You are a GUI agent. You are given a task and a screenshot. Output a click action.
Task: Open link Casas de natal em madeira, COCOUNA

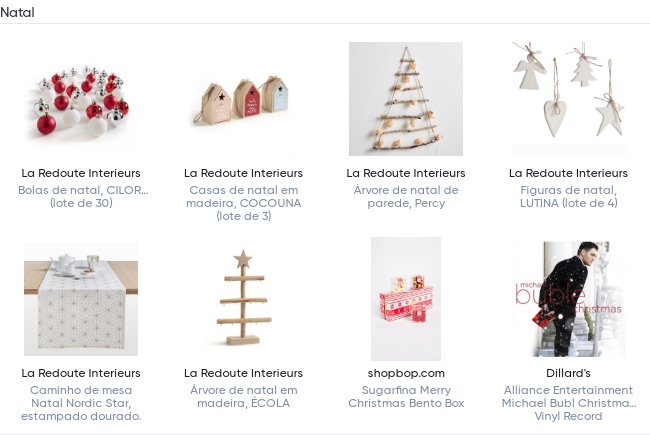(243, 203)
